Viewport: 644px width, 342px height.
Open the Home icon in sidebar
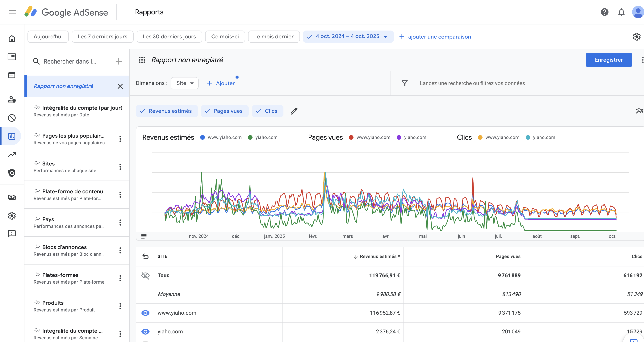[x=12, y=39]
